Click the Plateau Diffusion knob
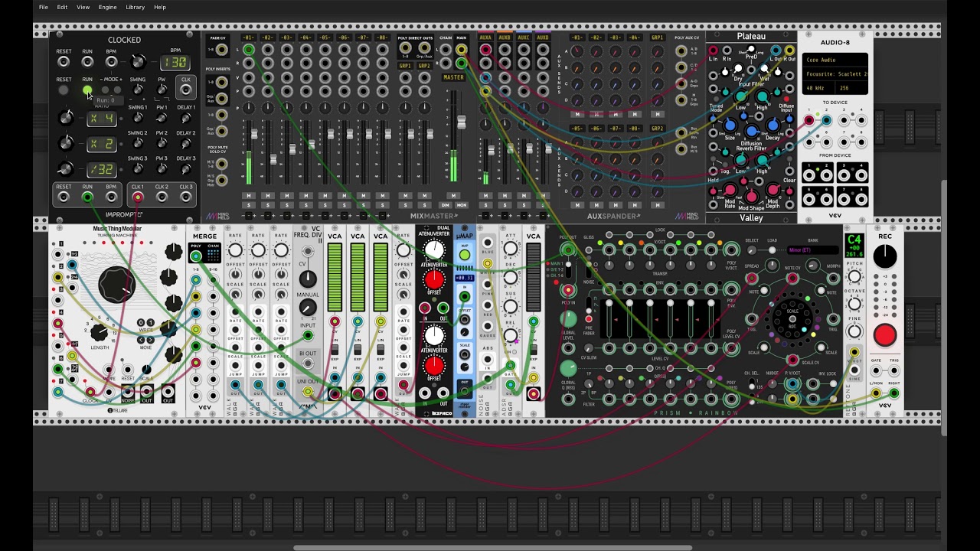Screen dimensions: 980x551 tap(751, 132)
